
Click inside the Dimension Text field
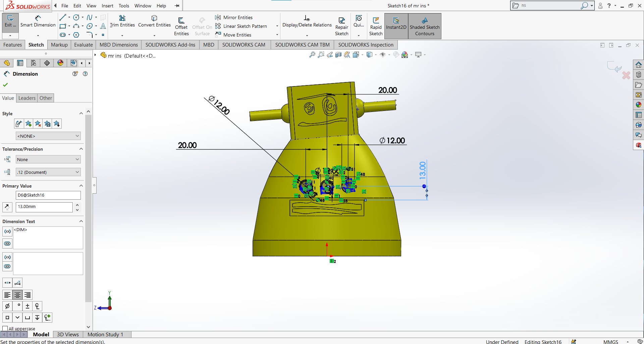48,238
